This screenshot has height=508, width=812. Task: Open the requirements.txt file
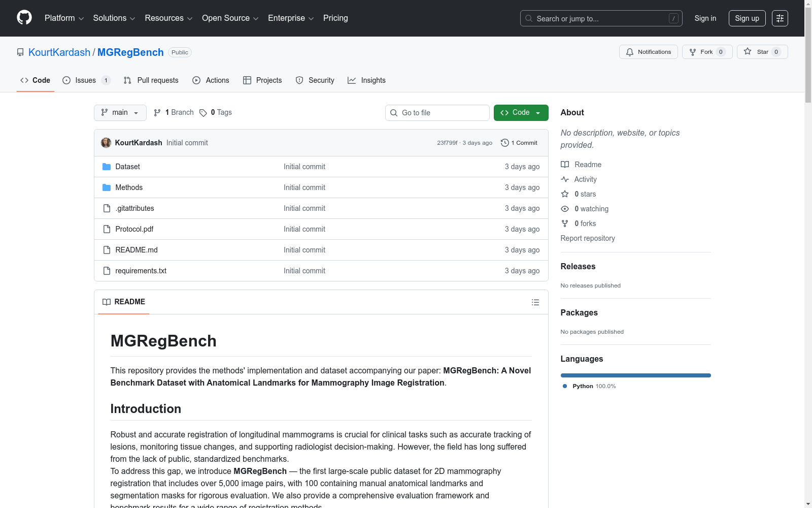tap(141, 271)
